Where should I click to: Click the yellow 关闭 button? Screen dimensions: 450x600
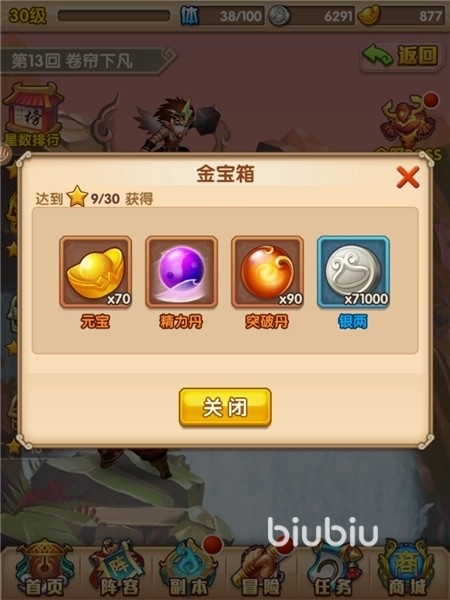point(225,407)
